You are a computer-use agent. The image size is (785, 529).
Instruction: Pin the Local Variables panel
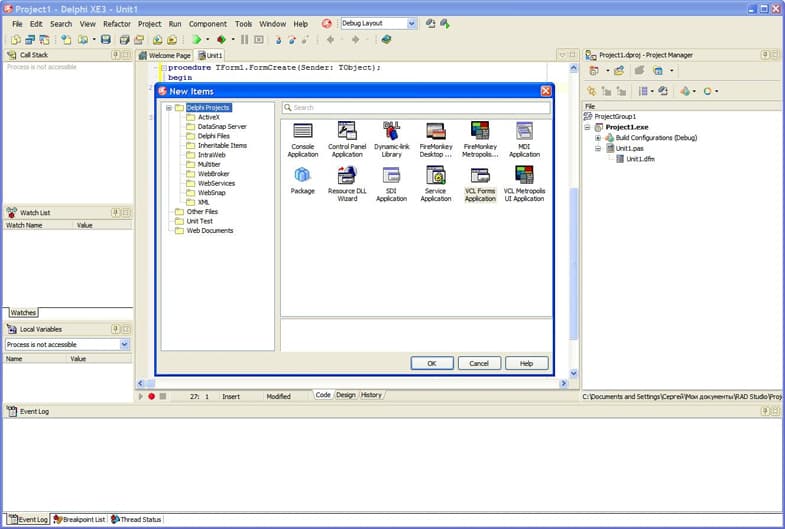click(116, 329)
